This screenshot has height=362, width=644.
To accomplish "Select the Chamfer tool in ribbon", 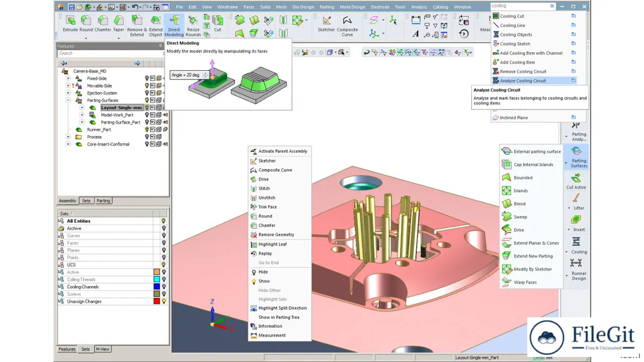I will tap(103, 24).
